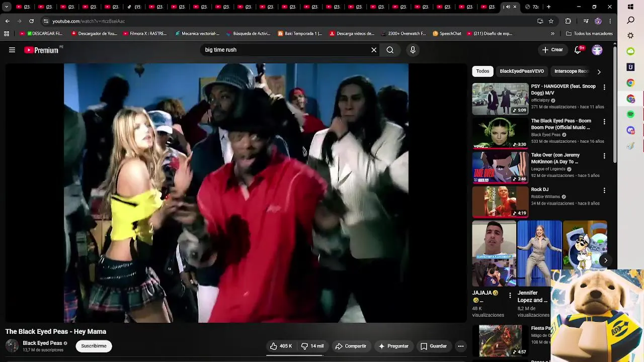Open options menu for Rock DJ
This screenshot has width=644, height=362.
pyautogui.click(x=604, y=191)
